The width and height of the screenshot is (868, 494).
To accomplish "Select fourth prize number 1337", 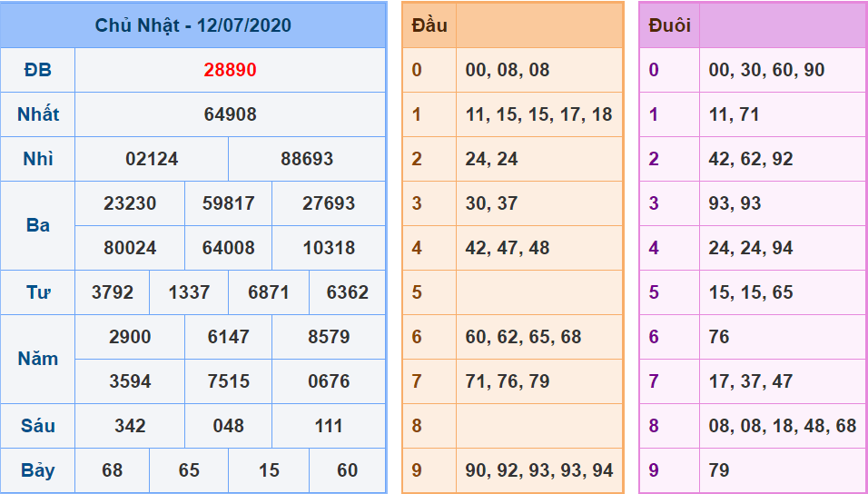I will point(189,292).
